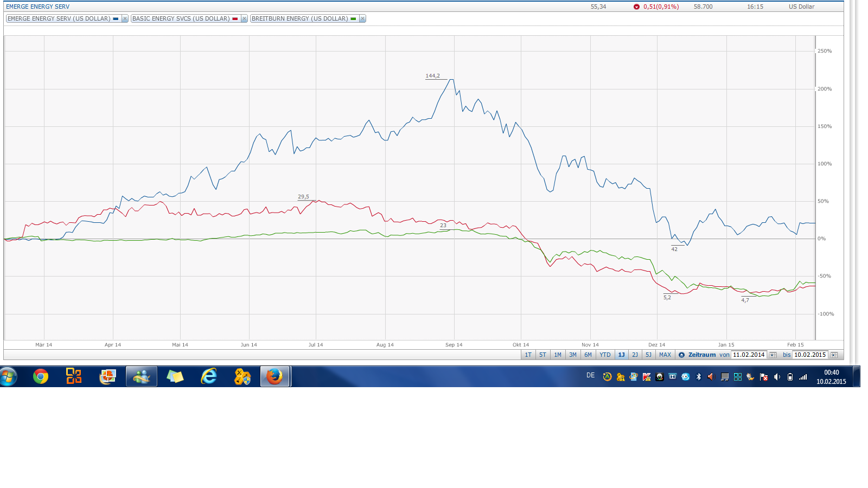Screen dimensions: 868x488
Task: Click the Windows Start button
Action: [x=8, y=376]
